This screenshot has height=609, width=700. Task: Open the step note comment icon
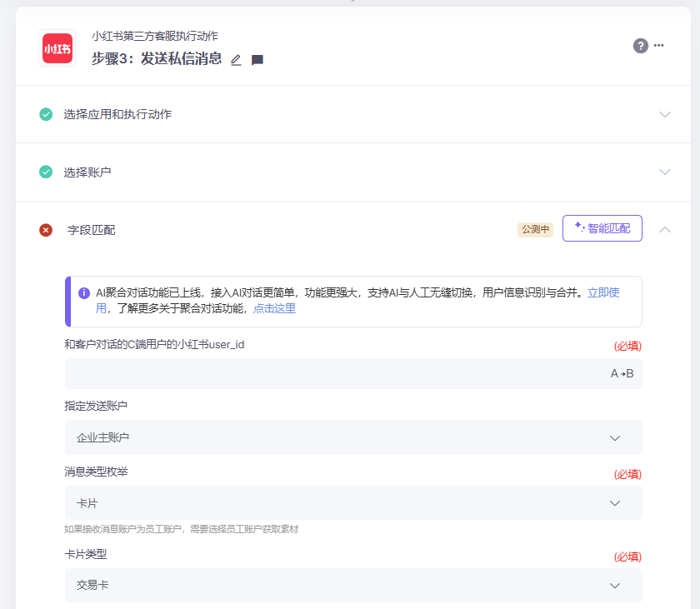point(257,60)
